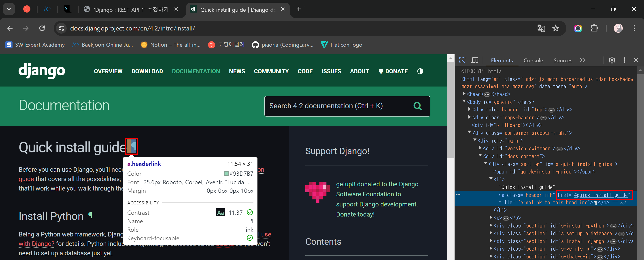644x260 pixels.
Task: Toggle the device toolbar icon in DevTools
Action: click(474, 60)
